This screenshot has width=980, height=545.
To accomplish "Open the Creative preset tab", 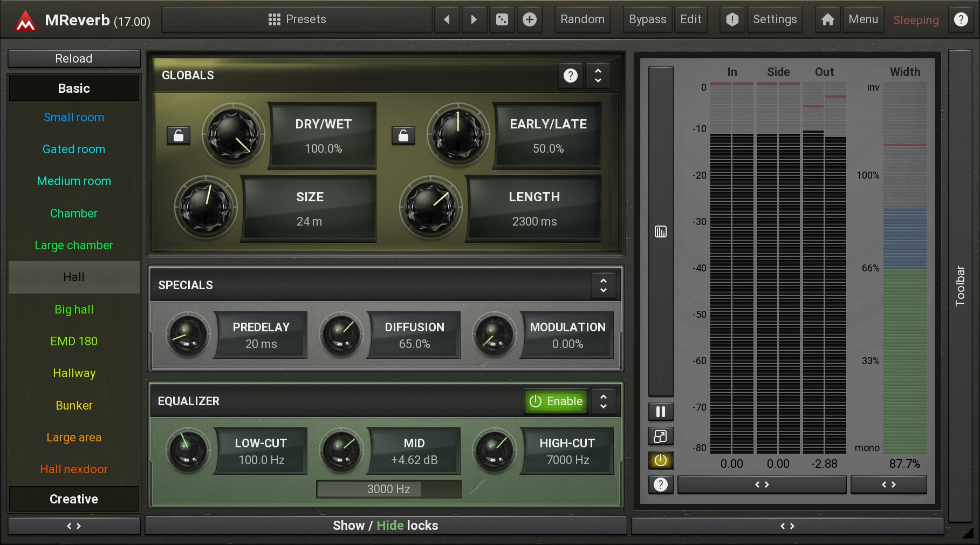I will point(74,499).
